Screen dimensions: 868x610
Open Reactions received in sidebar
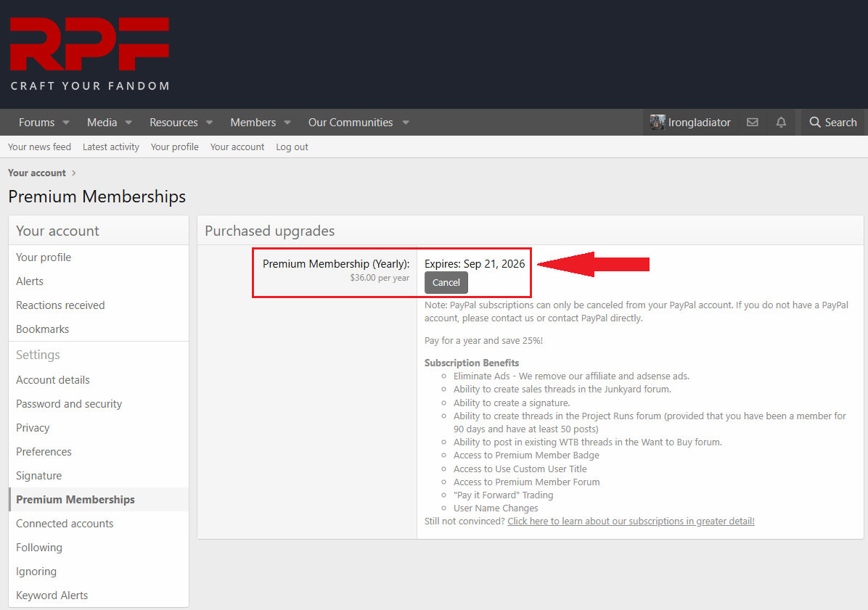[60, 305]
